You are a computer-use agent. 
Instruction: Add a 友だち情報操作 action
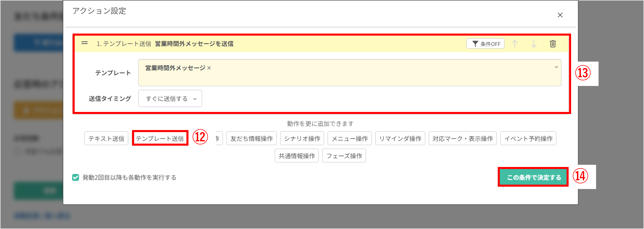[x=251, y=138]
